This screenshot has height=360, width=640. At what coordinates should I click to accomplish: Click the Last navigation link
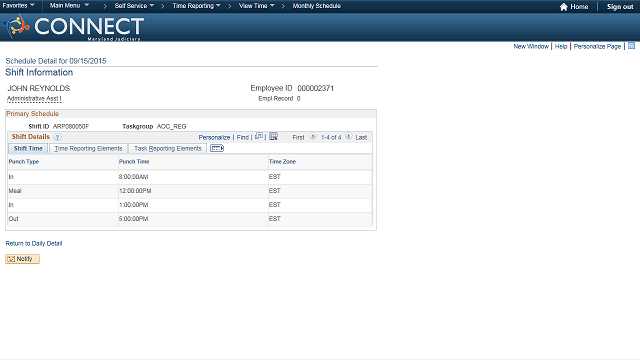pos(361,138)
